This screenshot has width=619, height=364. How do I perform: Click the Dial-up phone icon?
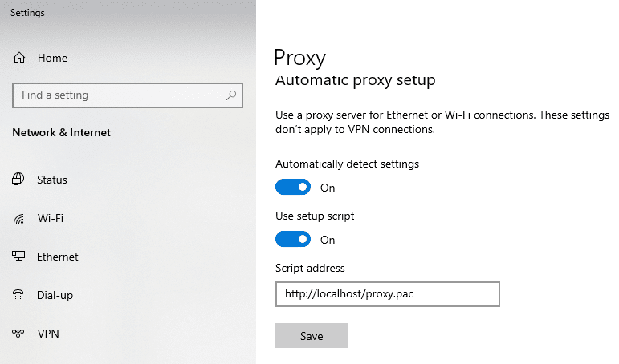(18, 295)
